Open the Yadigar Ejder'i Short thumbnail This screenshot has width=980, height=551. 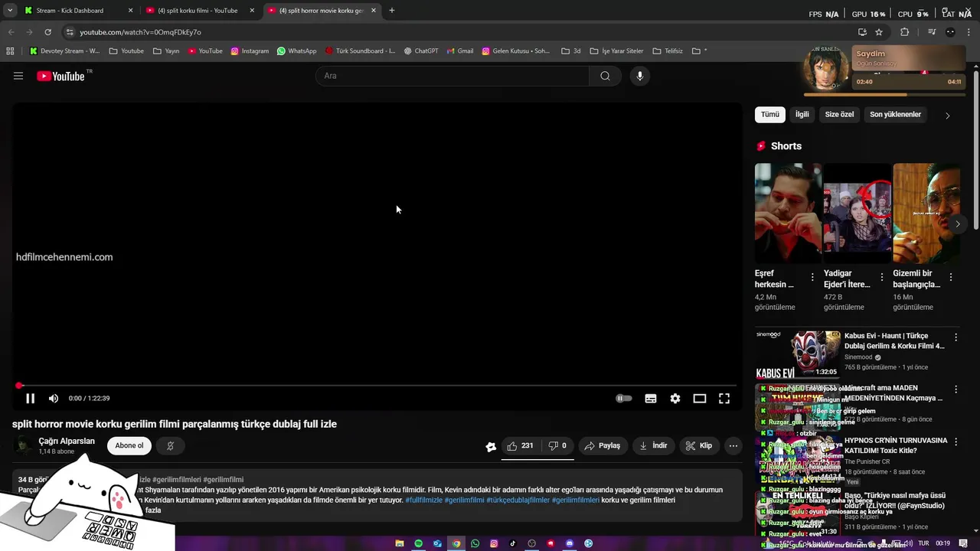tap(857, 213)
